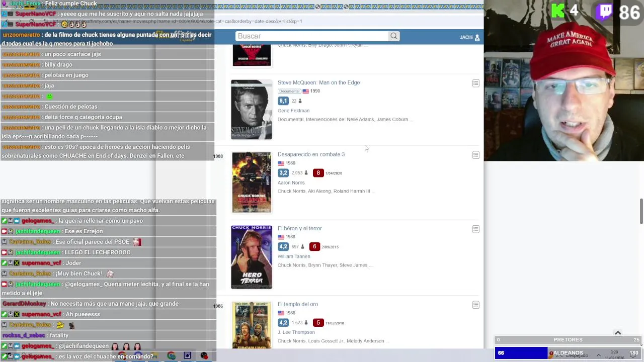Open director William Tannen link

coord(294,256)
